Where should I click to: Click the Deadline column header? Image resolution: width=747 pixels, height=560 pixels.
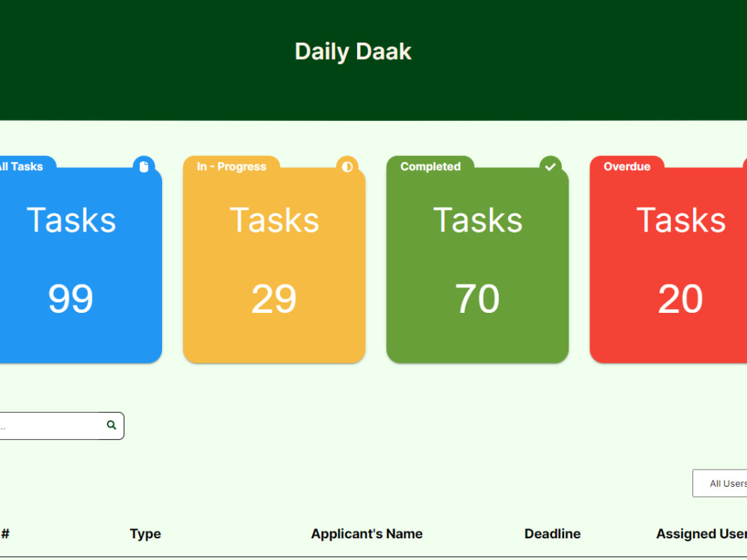coord(553,534)
